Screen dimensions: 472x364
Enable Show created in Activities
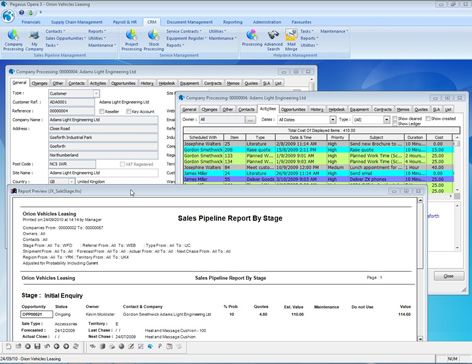point(428,119)
